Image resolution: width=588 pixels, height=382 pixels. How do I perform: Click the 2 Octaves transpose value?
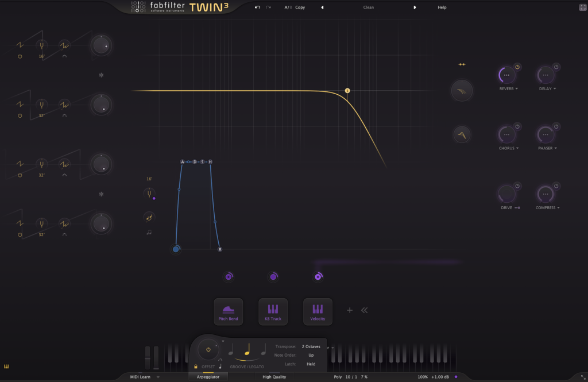tap(311, 346)
